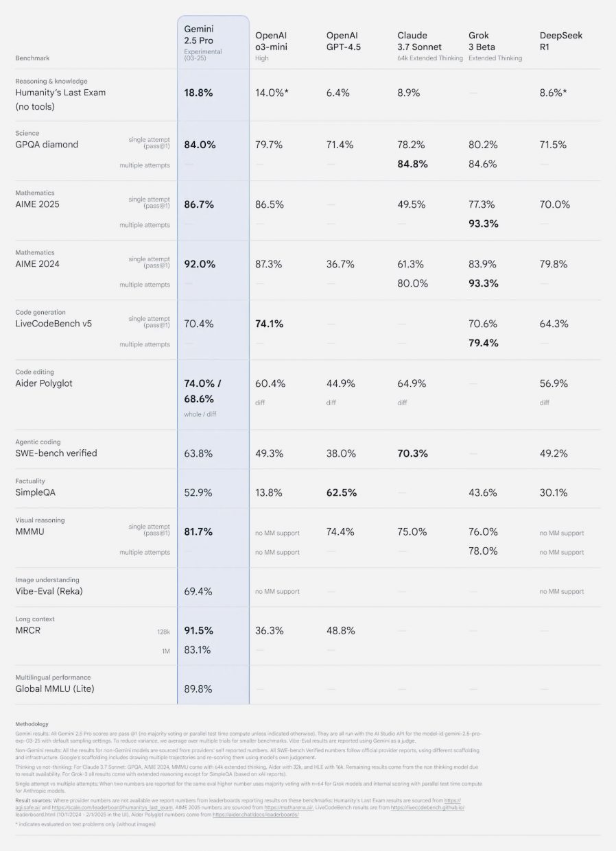The height and width of the screenshot is (851, 616).
Task: Click the Methodology heading
Action: [x=32, y=723]
